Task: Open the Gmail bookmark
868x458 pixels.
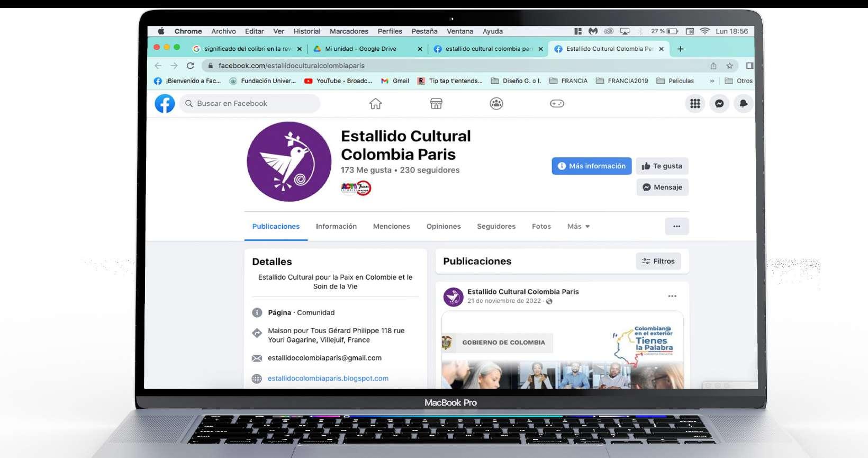Action: [395, 81]
